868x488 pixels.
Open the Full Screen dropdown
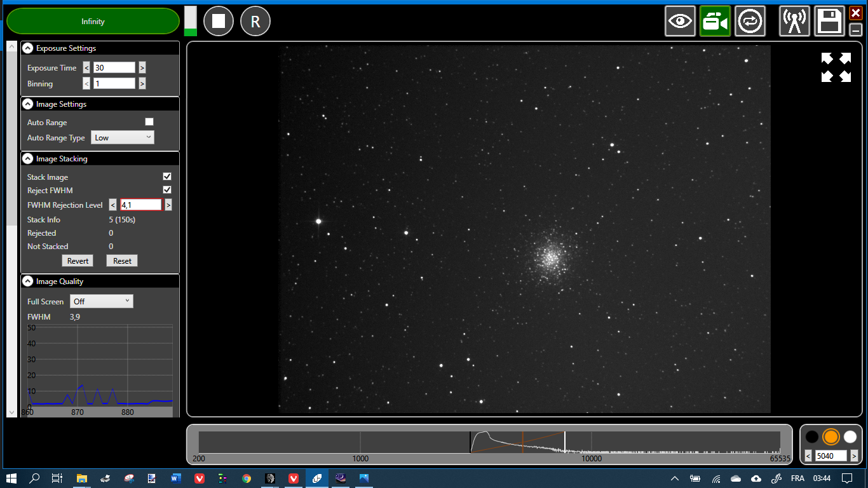click(x=102, y=301)
